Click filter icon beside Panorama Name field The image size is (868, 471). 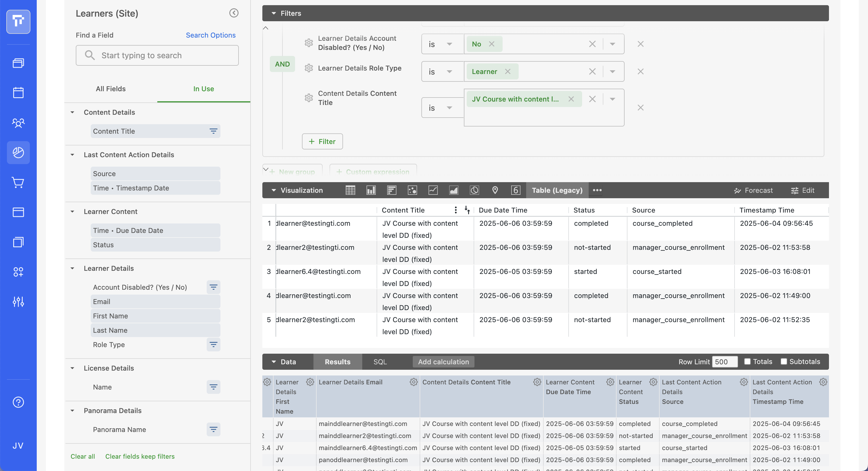(213, 429)
